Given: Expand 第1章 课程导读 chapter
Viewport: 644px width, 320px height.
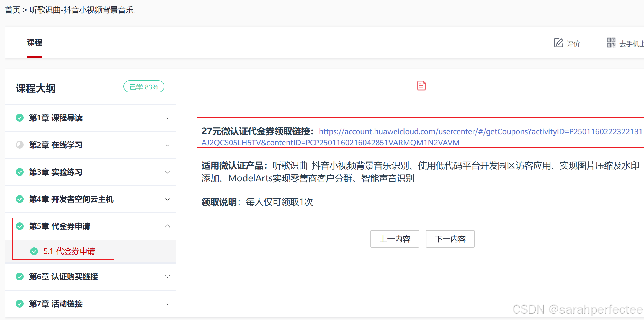Looking at the screenshot, I should [167, 118].
